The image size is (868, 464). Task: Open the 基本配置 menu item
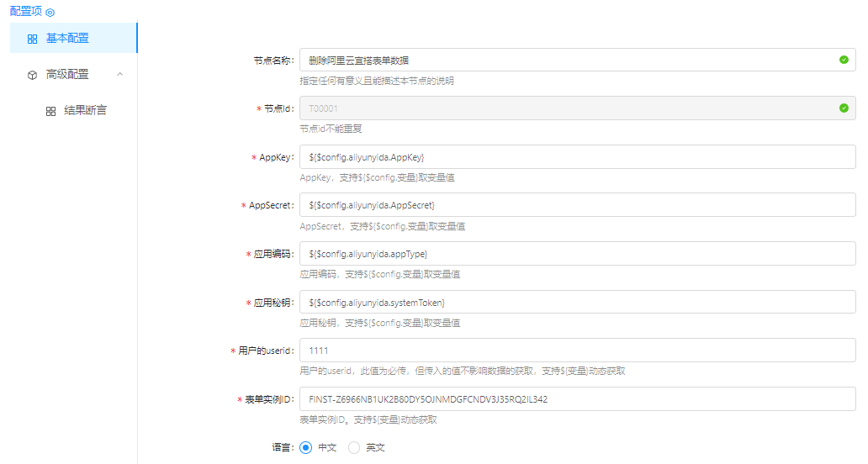point(68,38)
